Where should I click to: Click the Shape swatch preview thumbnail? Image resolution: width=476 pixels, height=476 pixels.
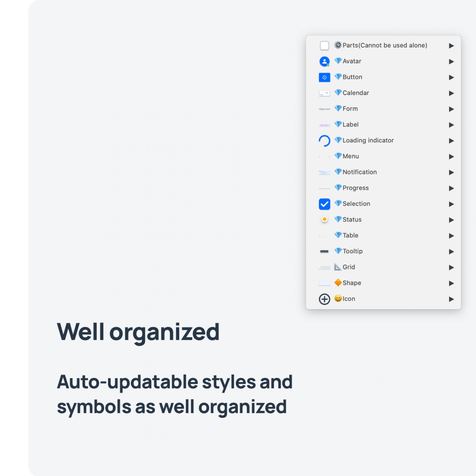(x=324, y=283)
